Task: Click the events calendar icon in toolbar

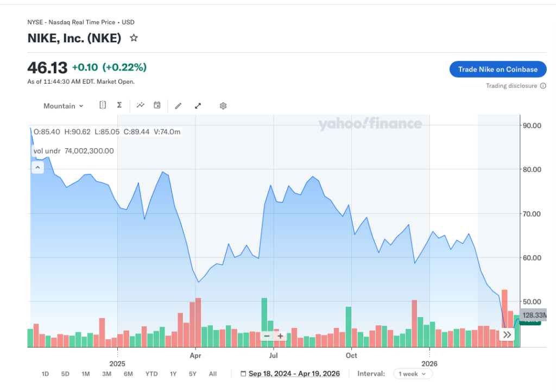Action: click(157, 105)
